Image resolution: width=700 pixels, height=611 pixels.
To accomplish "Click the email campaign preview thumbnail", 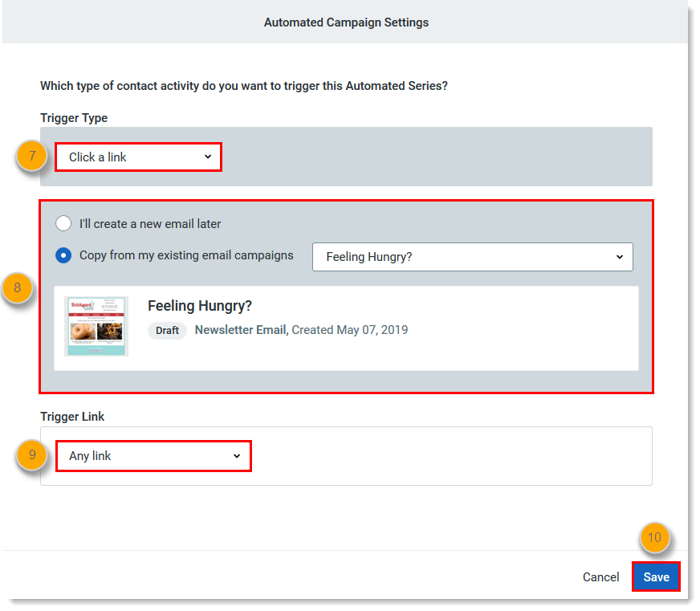I will tap(96, 326).
